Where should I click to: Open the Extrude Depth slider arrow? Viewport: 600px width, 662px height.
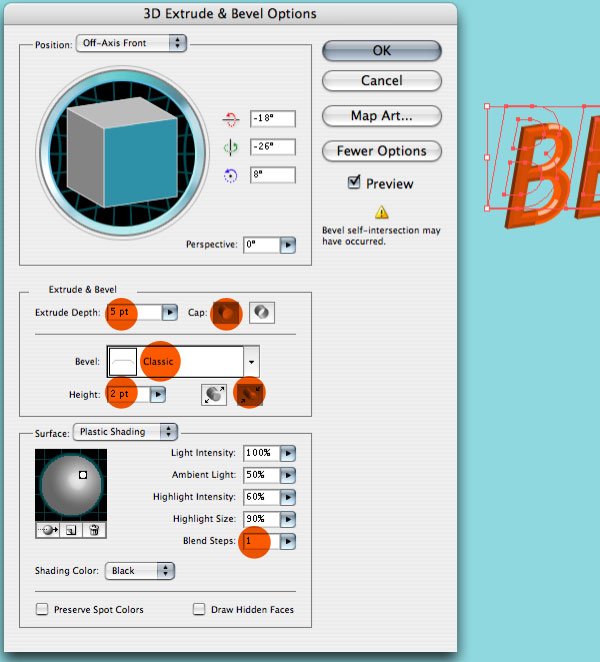(x=170, y=312)
